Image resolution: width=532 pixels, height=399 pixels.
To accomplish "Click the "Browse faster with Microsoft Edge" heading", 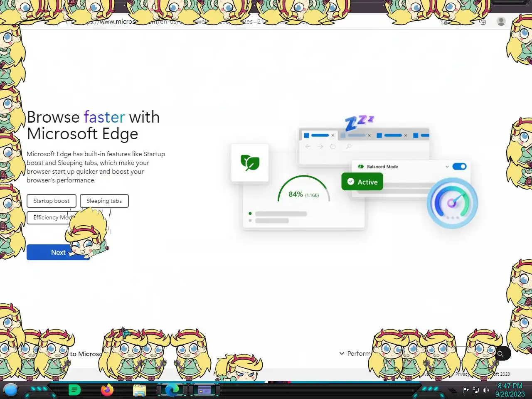I will pyautogui.click(x=93, y=126).
